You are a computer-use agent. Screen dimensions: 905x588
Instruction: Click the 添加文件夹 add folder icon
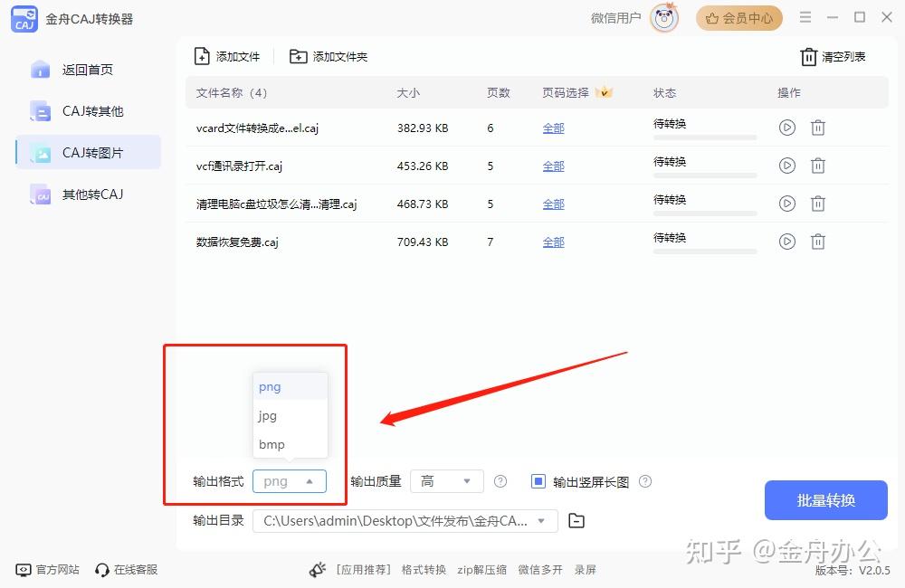298,55
